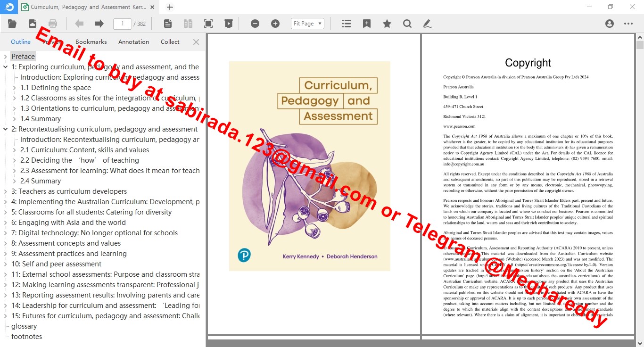644x347 pixels.
Task: Start slideshow presentation icon
Action: point(228,24)
